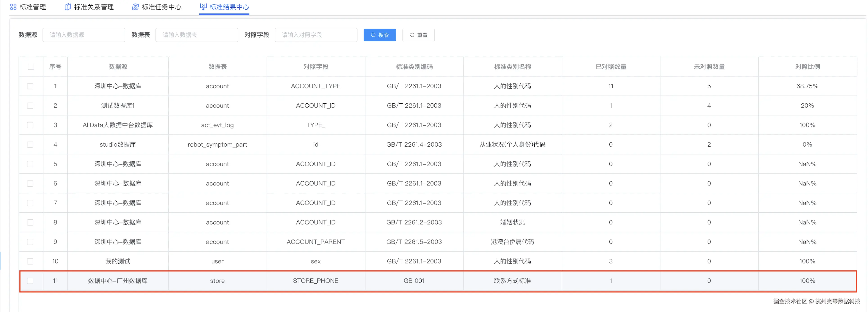Image resolution: width=868 pixels, height=312 pixels.
Task: Click the 对照字段 column header
Action: (316, 67)
